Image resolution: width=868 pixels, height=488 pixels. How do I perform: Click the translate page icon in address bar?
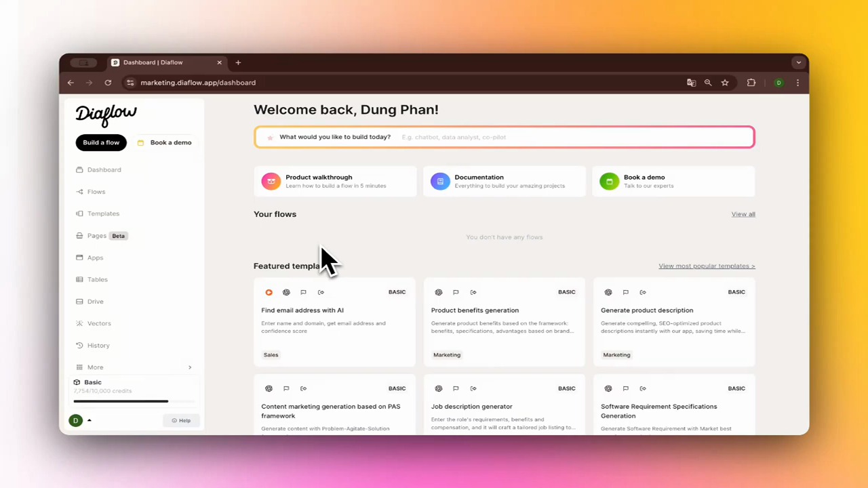pyautogui.click(x=691, y=83)
